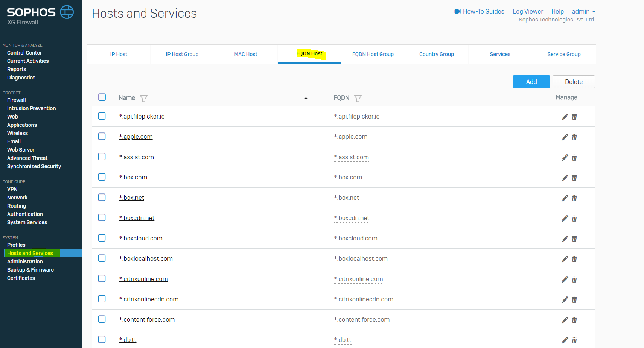
Task: Select the checkbox for *.box.net
Action: tap(102, 197)
